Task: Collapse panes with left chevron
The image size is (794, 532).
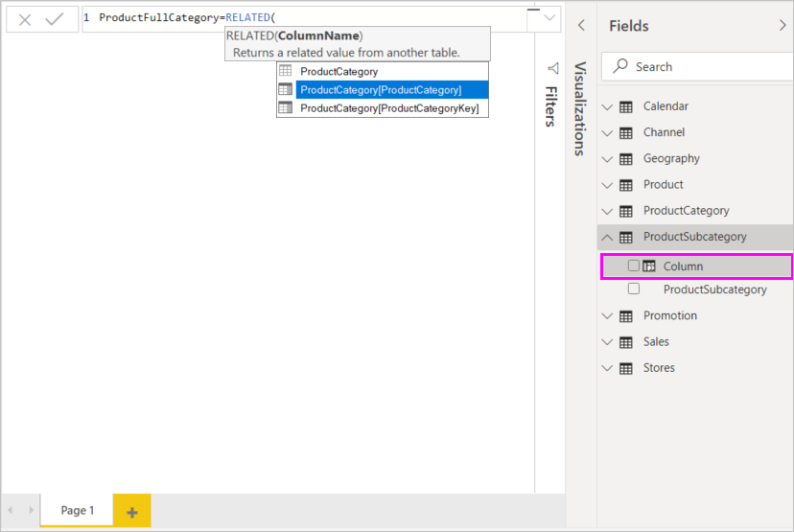Action: [x=581, y=25]
